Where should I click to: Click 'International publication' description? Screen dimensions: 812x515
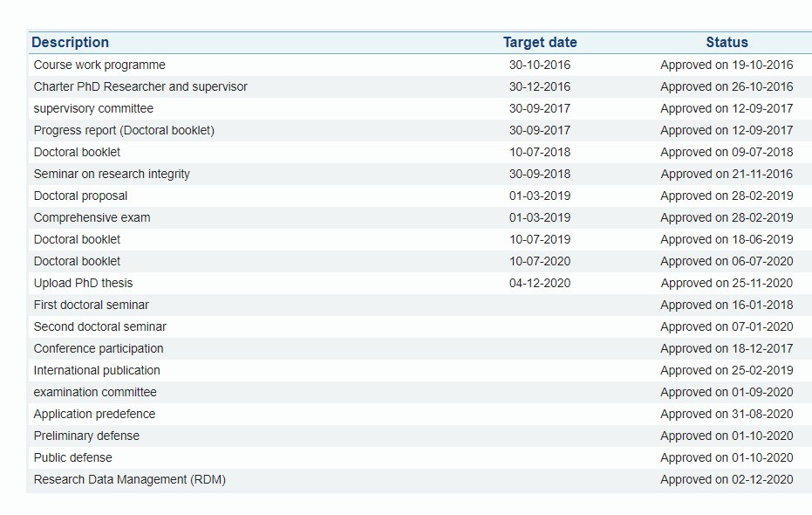pos(97,370)
